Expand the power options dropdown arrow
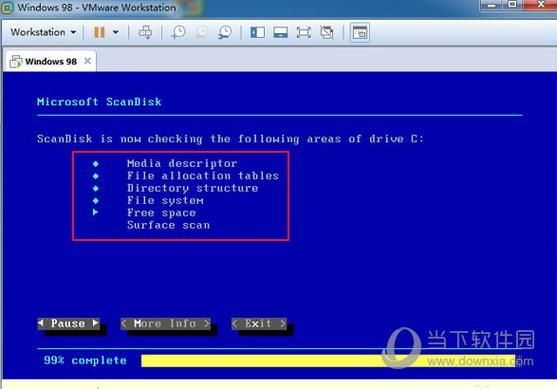This screenshot has width=557, height=389. pos(116,32)
